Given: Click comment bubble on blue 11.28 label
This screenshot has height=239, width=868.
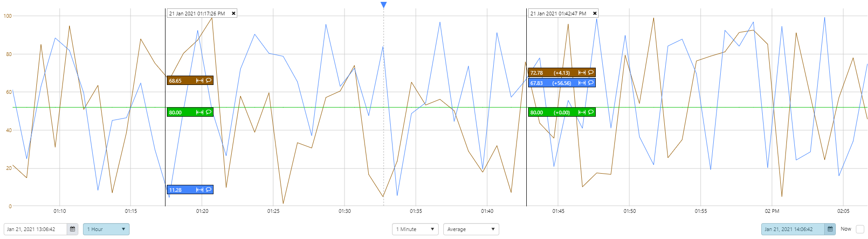Looking at the screenshot, I should [x=208, y=190].
